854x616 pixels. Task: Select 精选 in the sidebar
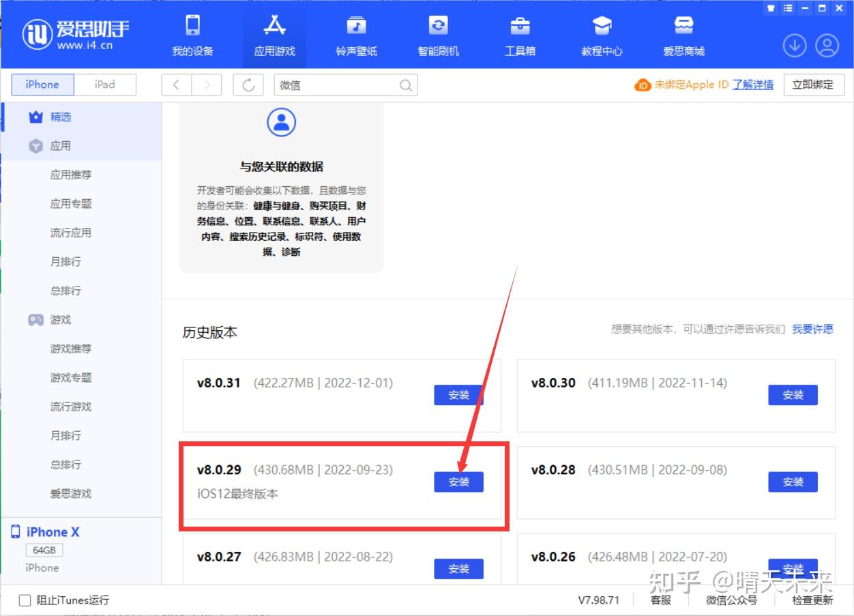[x=81, y=117]
